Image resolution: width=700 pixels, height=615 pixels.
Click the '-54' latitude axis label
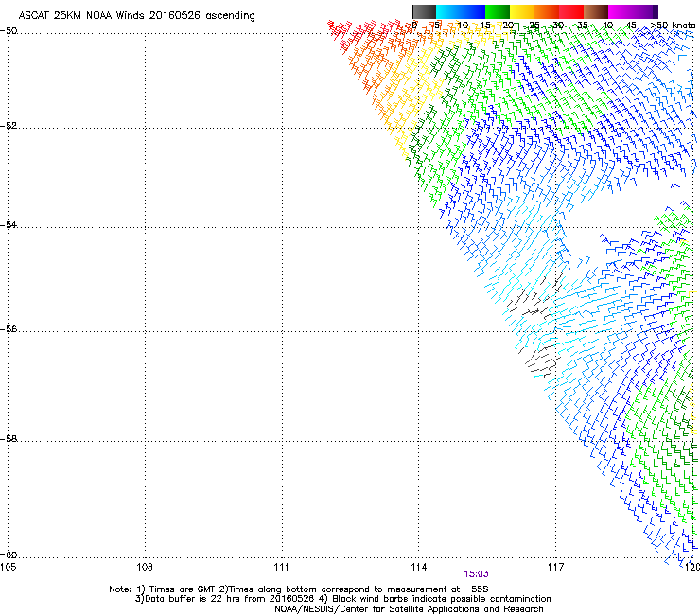point(9,224)
